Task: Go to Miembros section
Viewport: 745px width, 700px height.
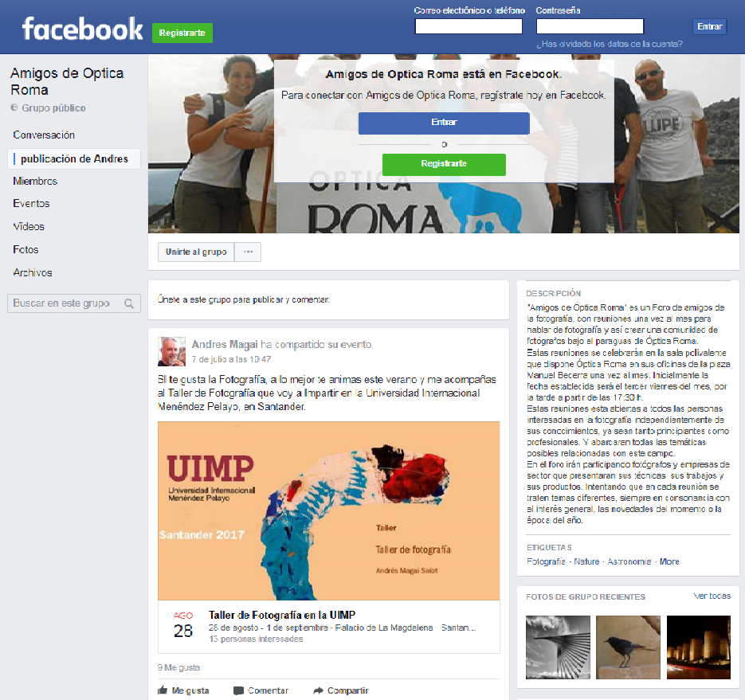Action: click(x=35, y=181)
